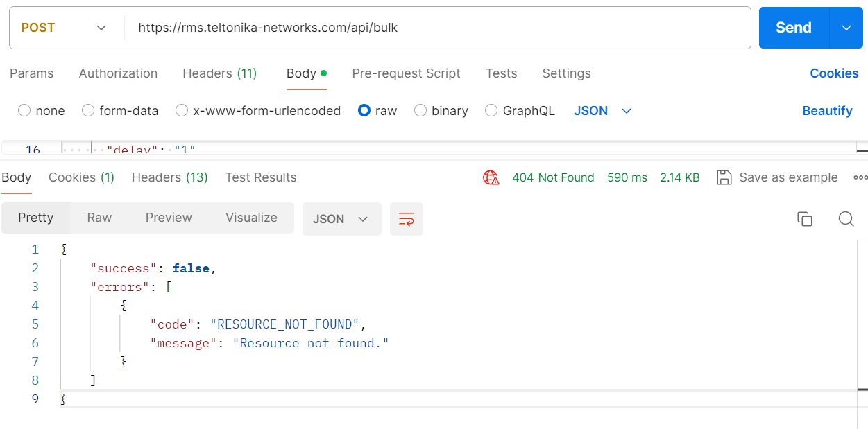Choose x-www-form-urlencoded body type
This screenshot has width=868, height=429.
(x=182, y=111)
